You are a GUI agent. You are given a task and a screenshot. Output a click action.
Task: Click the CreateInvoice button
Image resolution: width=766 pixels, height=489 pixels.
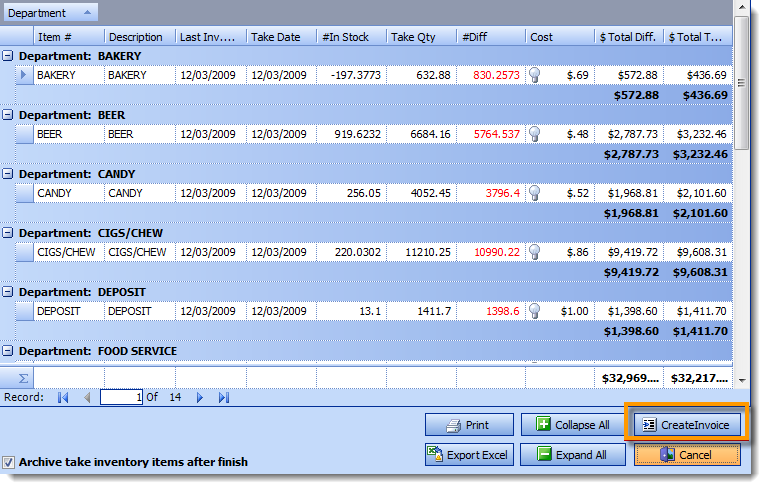687,425
